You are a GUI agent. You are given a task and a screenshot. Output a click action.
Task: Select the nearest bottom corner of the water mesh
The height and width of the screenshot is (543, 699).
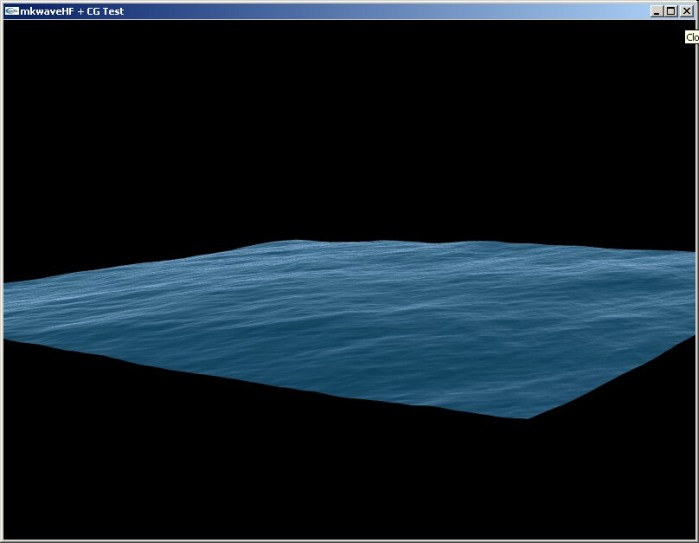point(527,416)
